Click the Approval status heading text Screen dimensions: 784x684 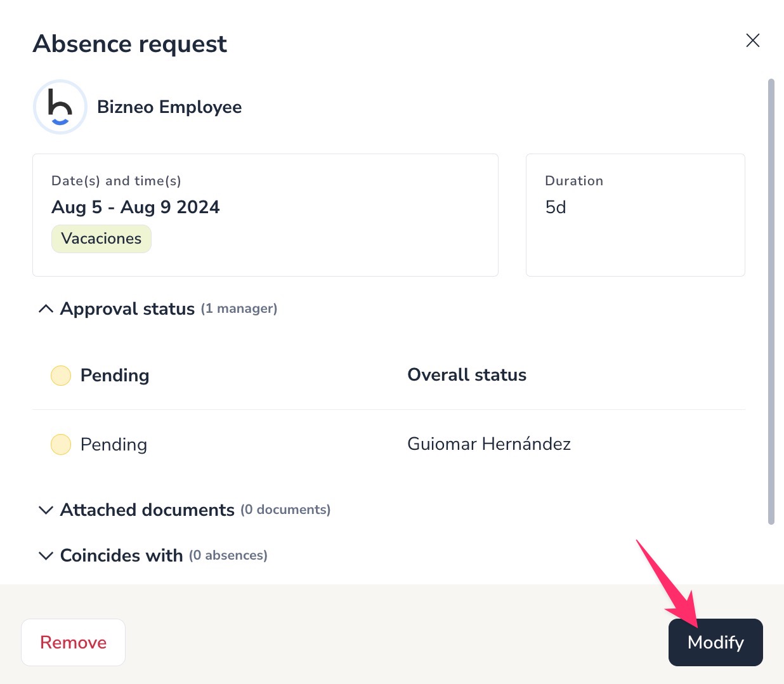coord(127,309)
